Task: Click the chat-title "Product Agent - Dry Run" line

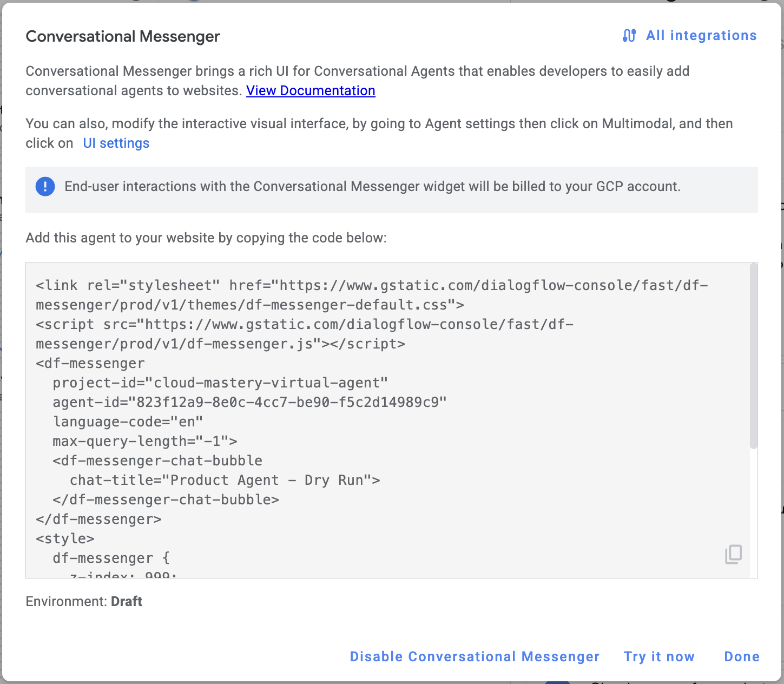Action: (225, 481)
